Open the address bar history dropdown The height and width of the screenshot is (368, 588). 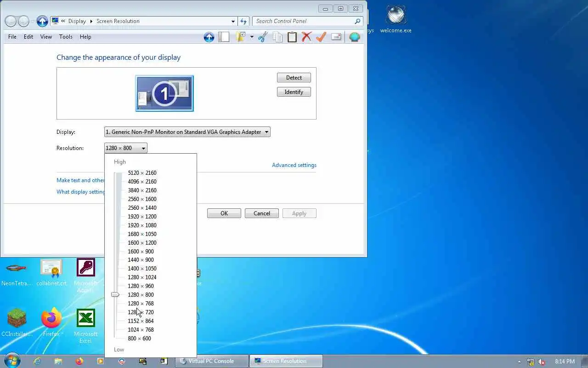click(x=233, y=21)
